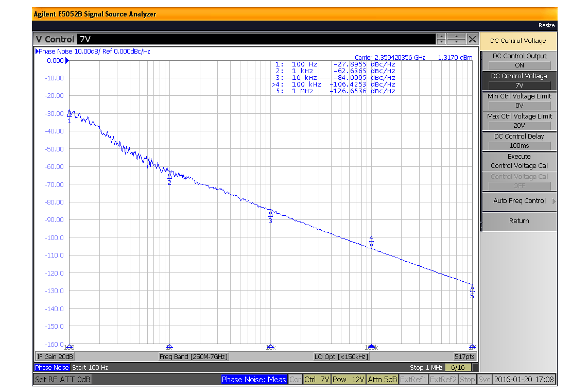
Task: Expand the Auto Freq Control submenu
Action: tap(518, 201)
